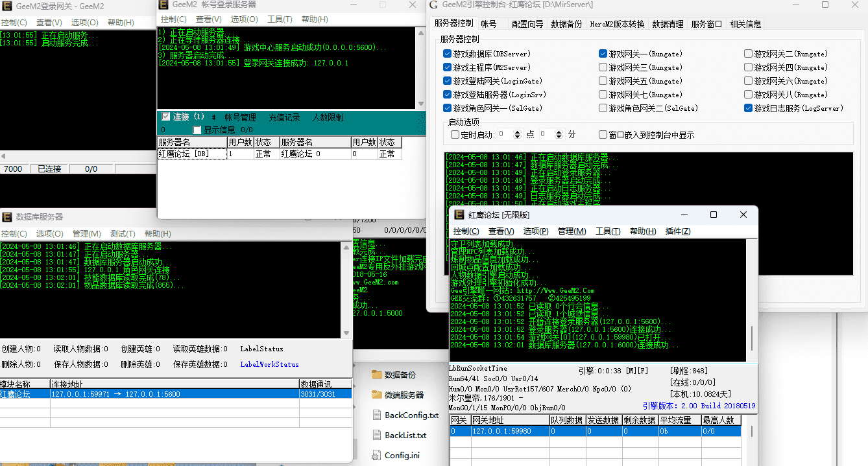This screenshot has height=466, width=868.
Task: Increase the 定时启动 hour value with its up arrow
Action: pos(517,132)
